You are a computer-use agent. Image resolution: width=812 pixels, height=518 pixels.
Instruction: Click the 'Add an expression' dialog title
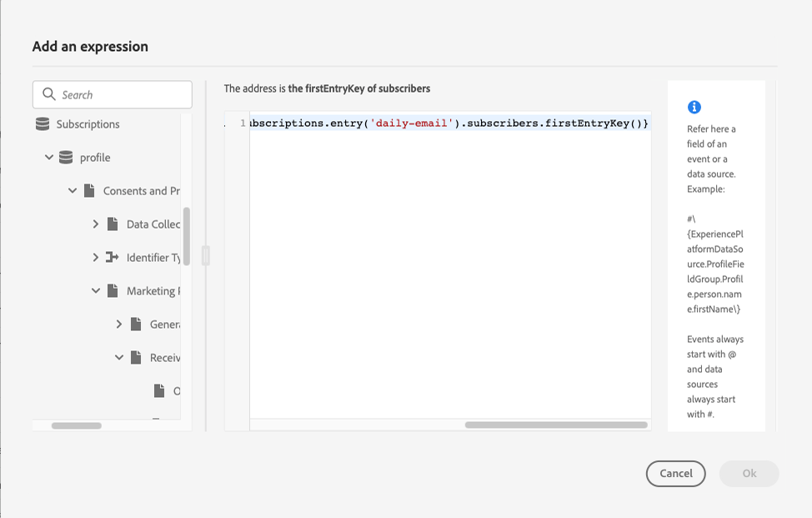[90, 47]
